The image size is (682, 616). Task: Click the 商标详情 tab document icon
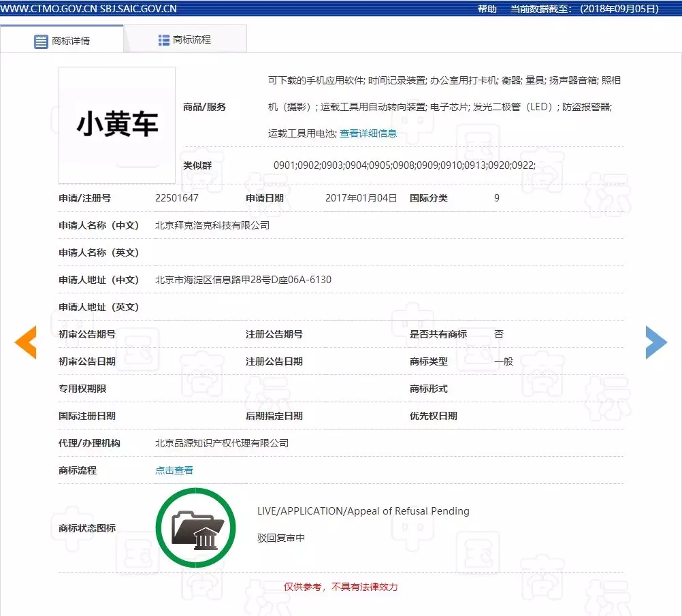[x=41, y=42]
